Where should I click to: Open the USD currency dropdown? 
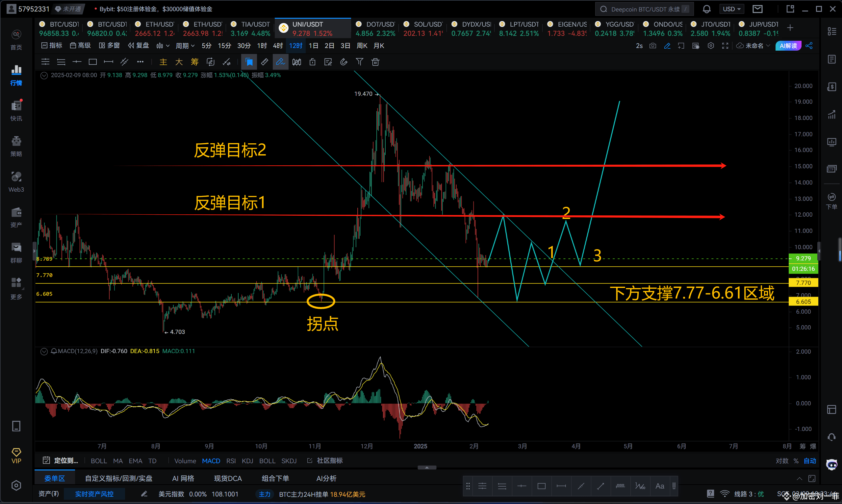731,9
